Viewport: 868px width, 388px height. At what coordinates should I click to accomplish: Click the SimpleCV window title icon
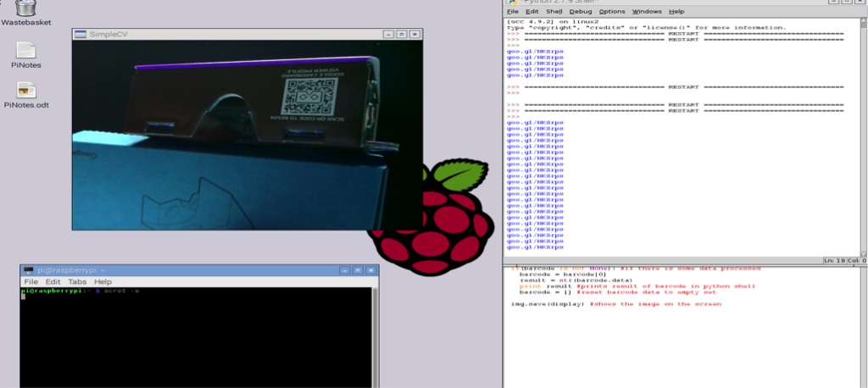click(x=81, y=35)
